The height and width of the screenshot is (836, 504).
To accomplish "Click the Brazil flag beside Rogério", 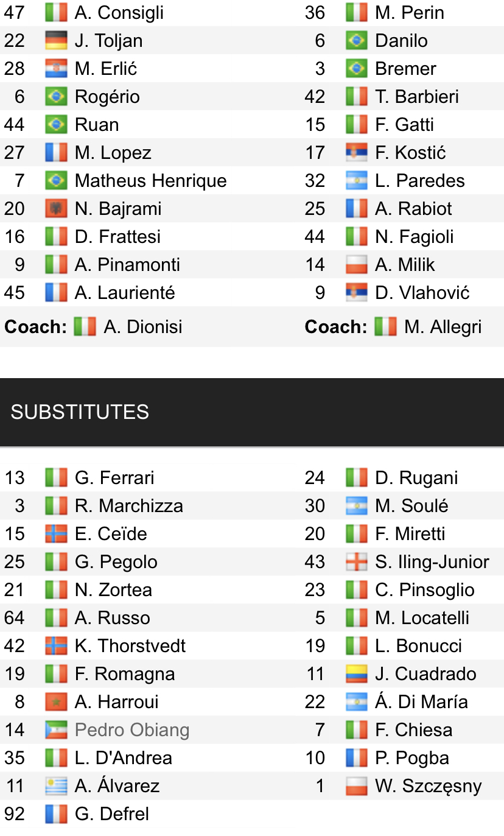I will (56, 97).
